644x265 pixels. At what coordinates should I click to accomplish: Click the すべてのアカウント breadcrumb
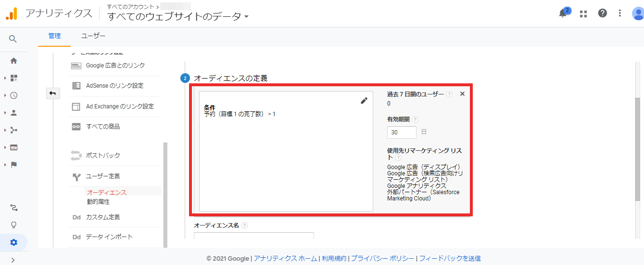point(130,7)
